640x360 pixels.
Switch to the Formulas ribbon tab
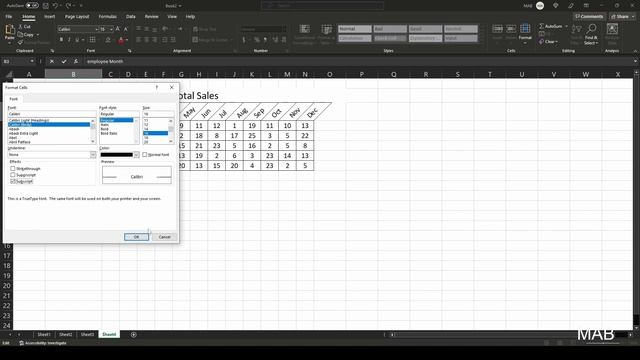point(107,17)
